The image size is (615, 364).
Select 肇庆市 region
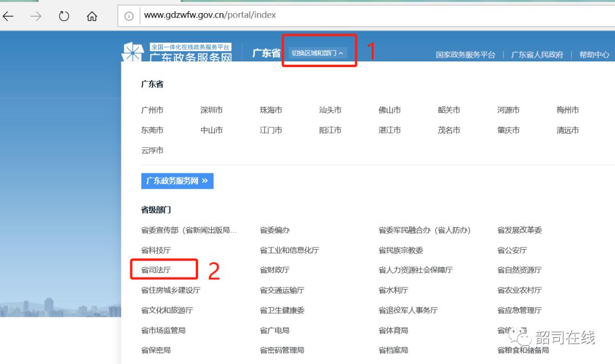point(509,130)
